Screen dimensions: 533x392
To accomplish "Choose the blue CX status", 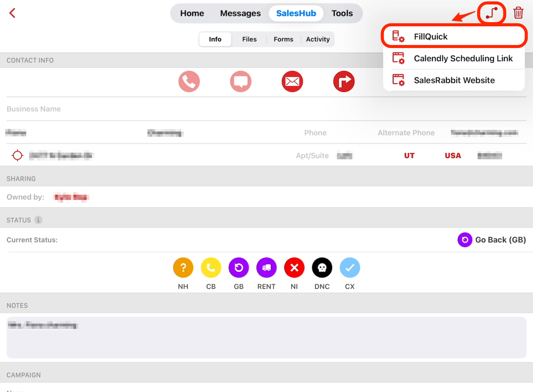I will tap(350, 268).
